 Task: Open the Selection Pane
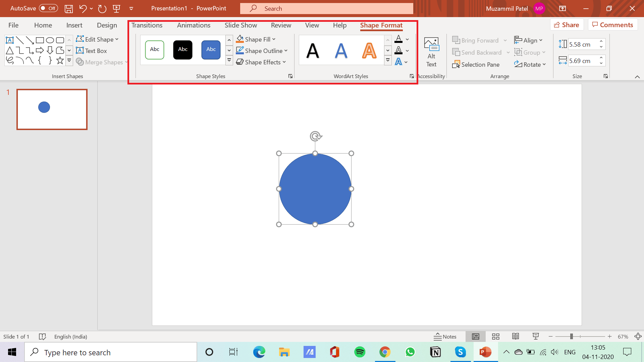tap(476, 64)
